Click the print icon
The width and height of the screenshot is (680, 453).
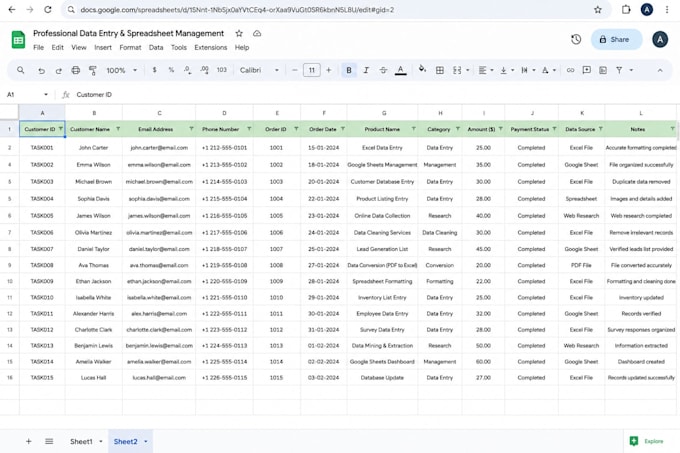75,70
